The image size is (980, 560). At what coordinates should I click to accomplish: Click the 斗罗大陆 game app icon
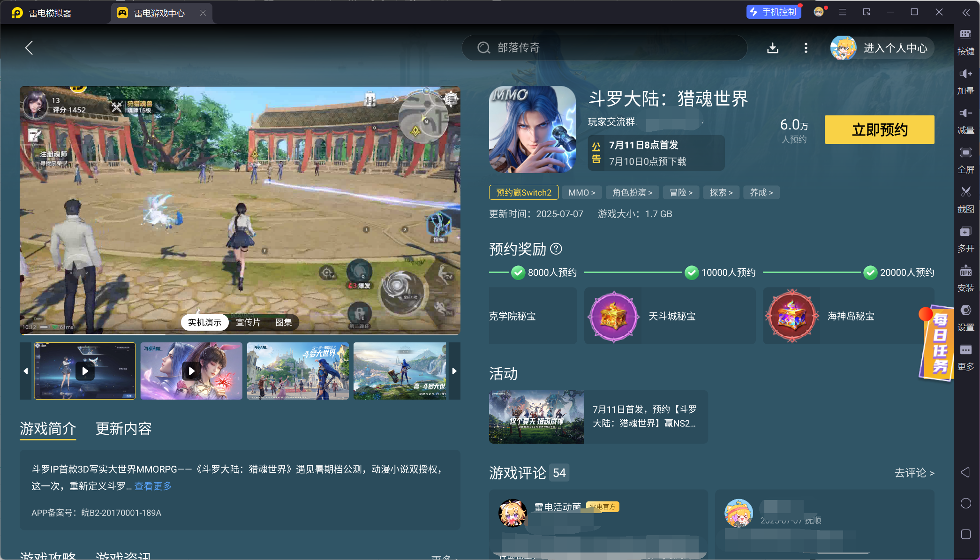point(532,129)
